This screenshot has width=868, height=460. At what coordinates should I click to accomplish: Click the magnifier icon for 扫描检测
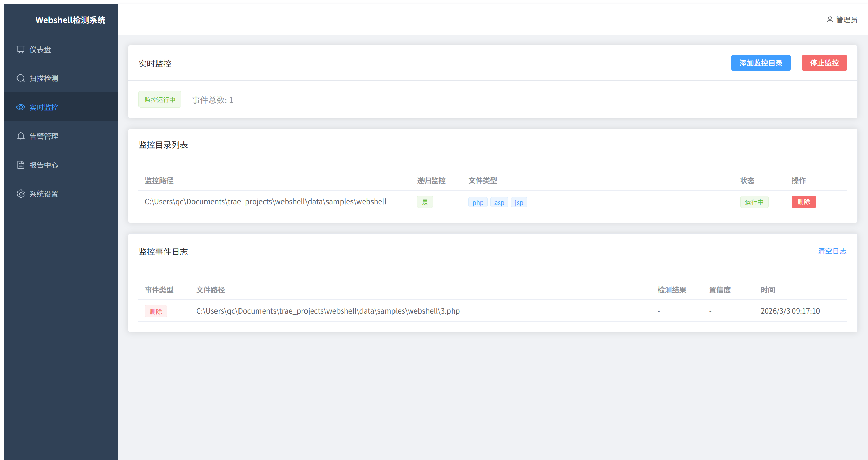[x=21, y=78]
